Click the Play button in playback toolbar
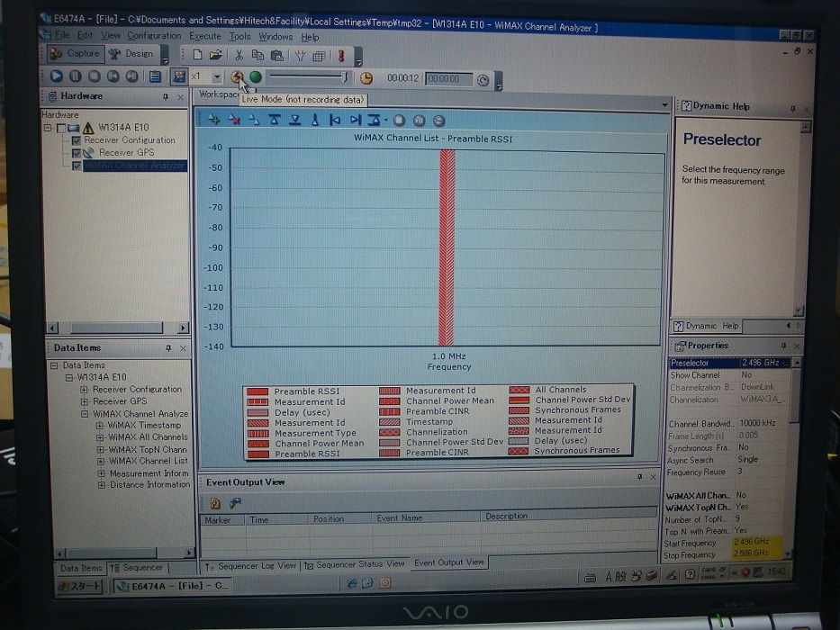 56,76
